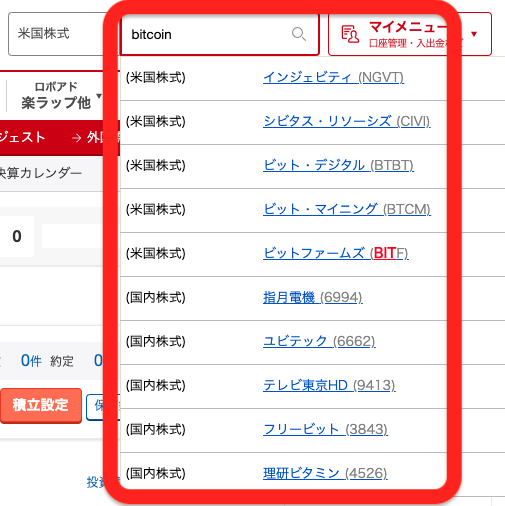Open ビットファームズ (BITF) result
The width and height of the screenshot is (505, 506).
pyautogui.click(x=336, y=254)
